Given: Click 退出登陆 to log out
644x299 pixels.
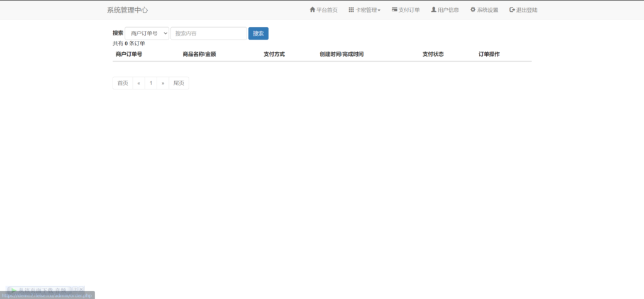Looking at the screenshot, I should (523, 10).
